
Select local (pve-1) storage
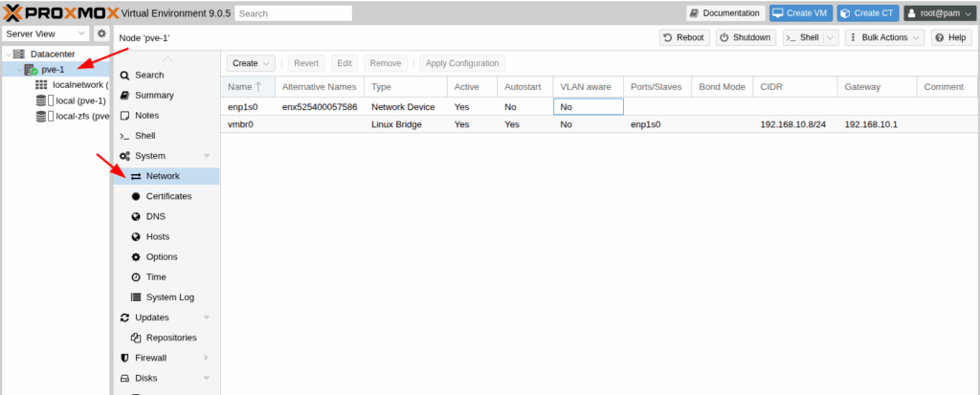point(71,100)
